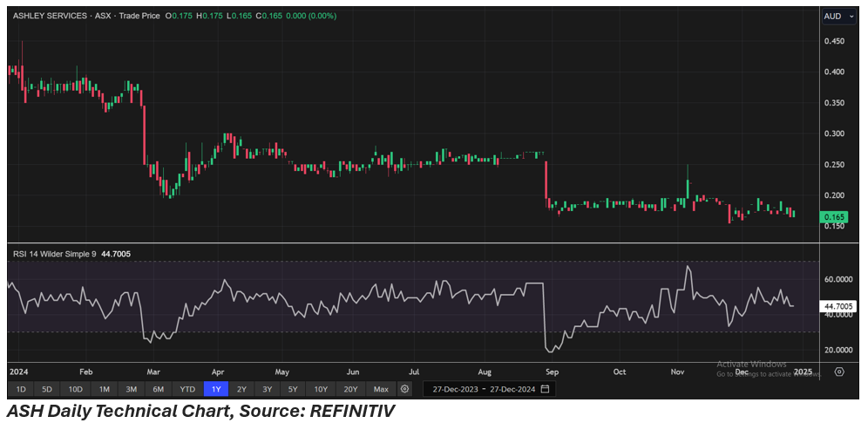Select the 10D range button

(75, 389)
